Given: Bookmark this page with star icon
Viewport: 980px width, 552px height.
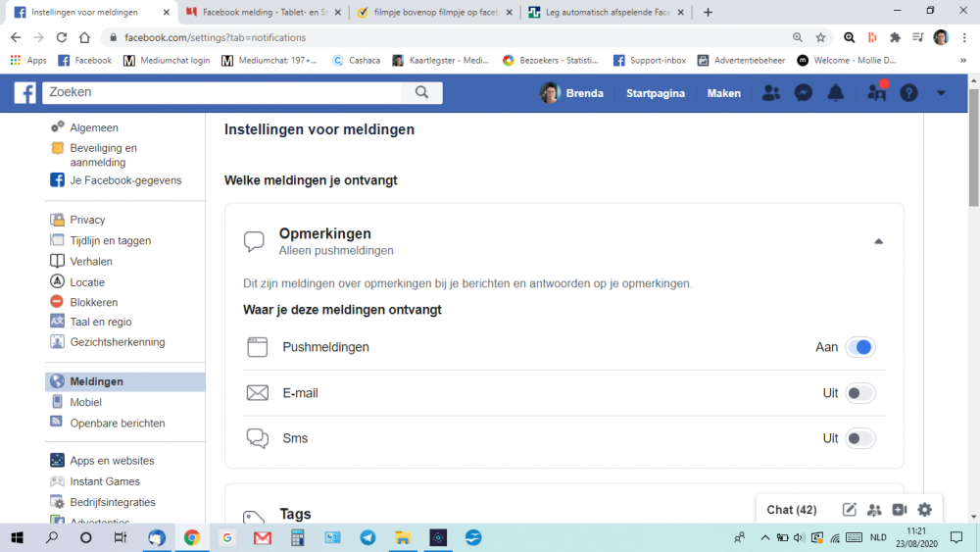Looking at the screenshot, I should [820, 37].
